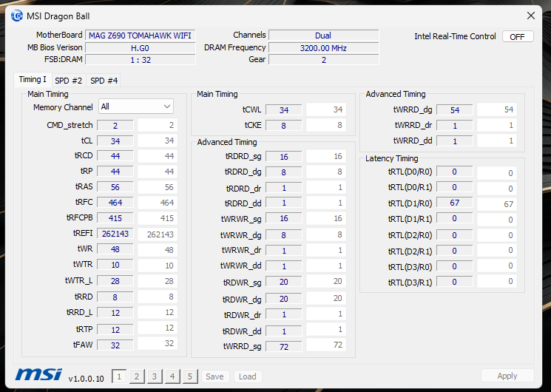The width and height of the screenshot is (551, 392).
Task: Open the Memory Channel dropdown
Action: point(136,107)
